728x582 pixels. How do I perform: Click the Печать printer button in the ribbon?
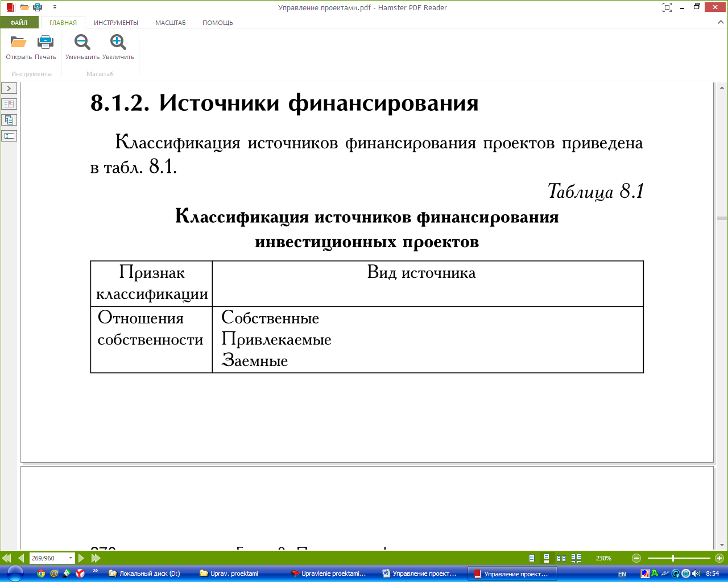coord(45,47)
